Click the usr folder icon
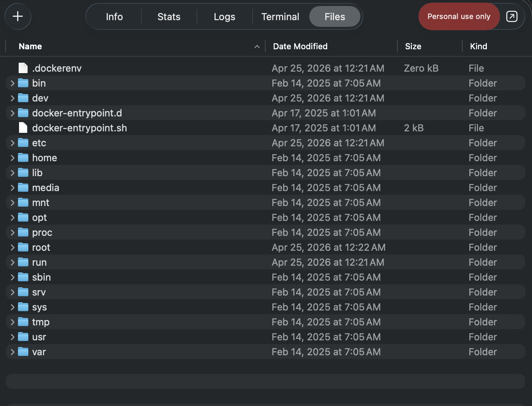 coord(23,337)
